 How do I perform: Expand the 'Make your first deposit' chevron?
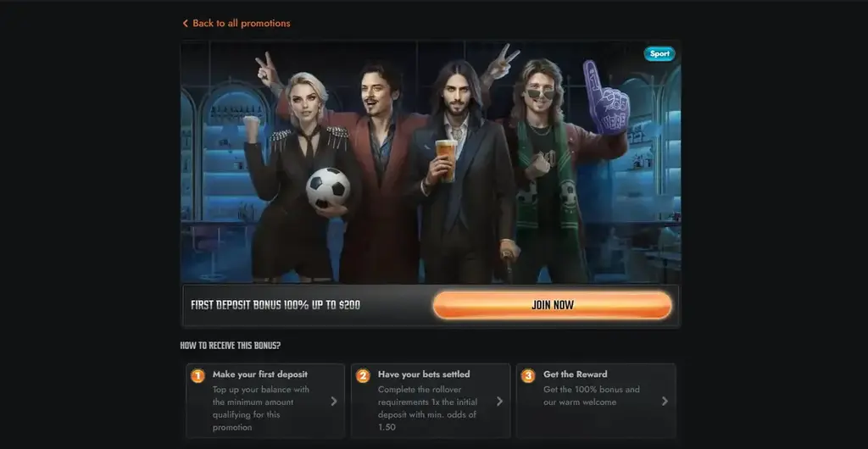pyautogui.click(x=334, y=402)
